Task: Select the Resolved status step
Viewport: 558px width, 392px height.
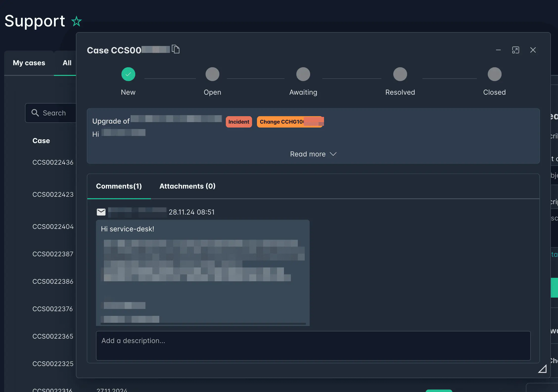Action: (400, 74)
